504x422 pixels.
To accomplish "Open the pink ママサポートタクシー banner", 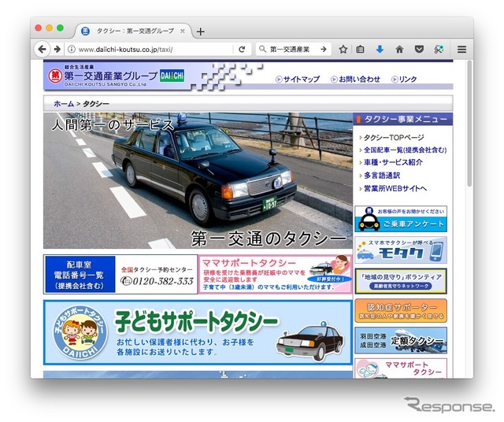I will point(276,274).
